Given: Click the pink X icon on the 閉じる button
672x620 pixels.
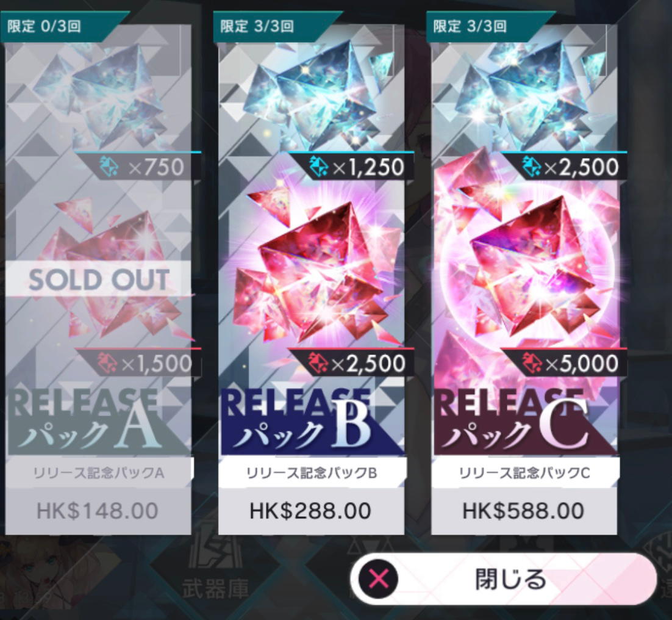Looking at the screenshot, I should [379, 579].
